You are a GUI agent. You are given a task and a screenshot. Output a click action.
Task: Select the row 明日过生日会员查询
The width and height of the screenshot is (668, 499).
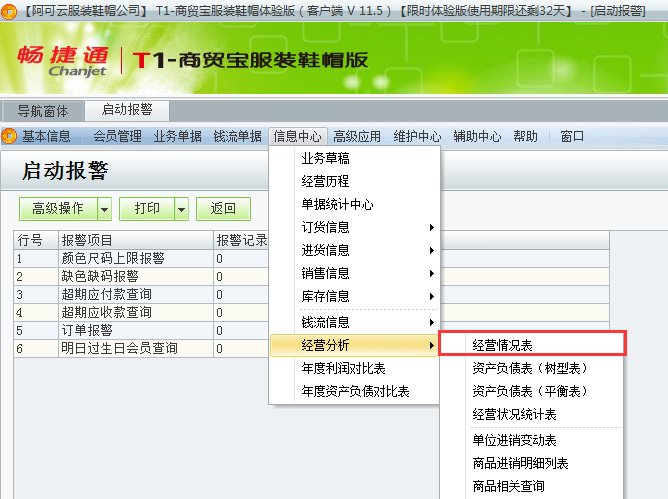pos(141,348)
